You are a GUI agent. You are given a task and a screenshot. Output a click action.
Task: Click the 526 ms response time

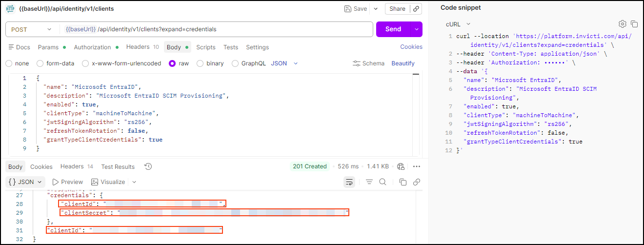[348, 166]
